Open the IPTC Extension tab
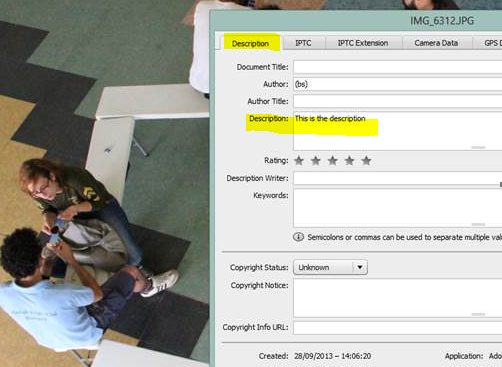This screenshot has height=367, width=502. 363,43
